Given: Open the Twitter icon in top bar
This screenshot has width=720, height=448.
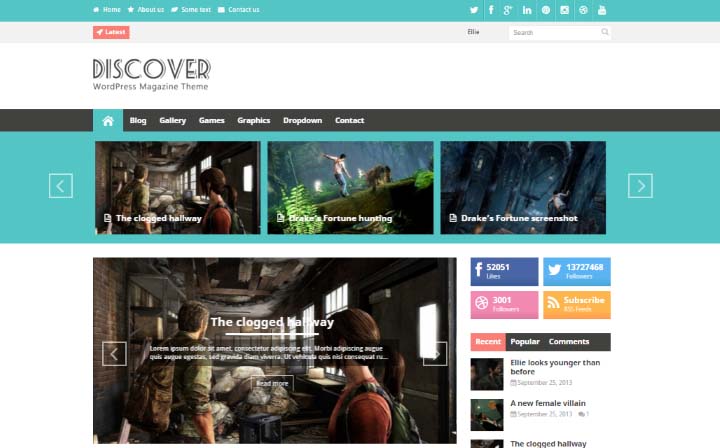Looking at the screenshot, I should point(474,10).
